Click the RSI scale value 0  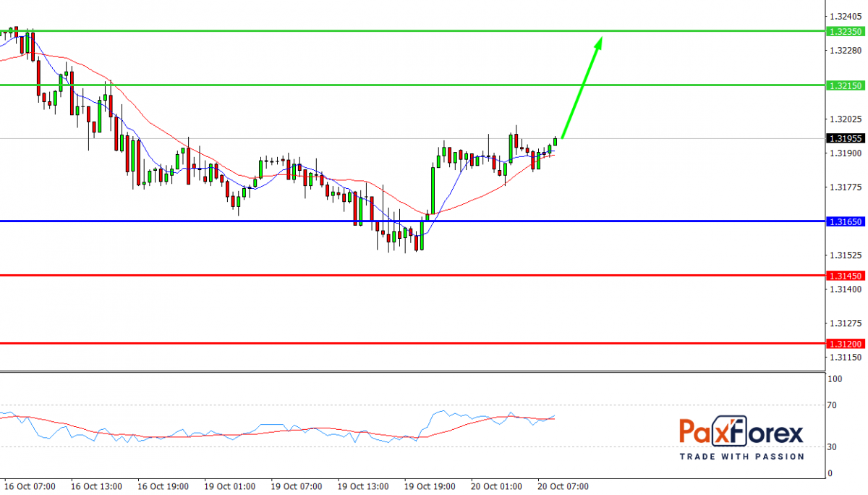[831, 473]
